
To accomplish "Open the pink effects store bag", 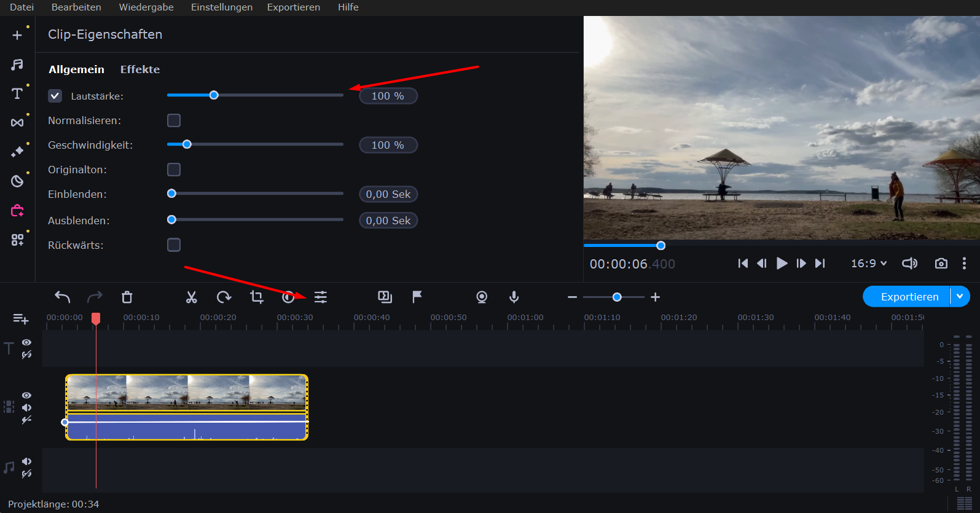I will click(x=17, y=211).
